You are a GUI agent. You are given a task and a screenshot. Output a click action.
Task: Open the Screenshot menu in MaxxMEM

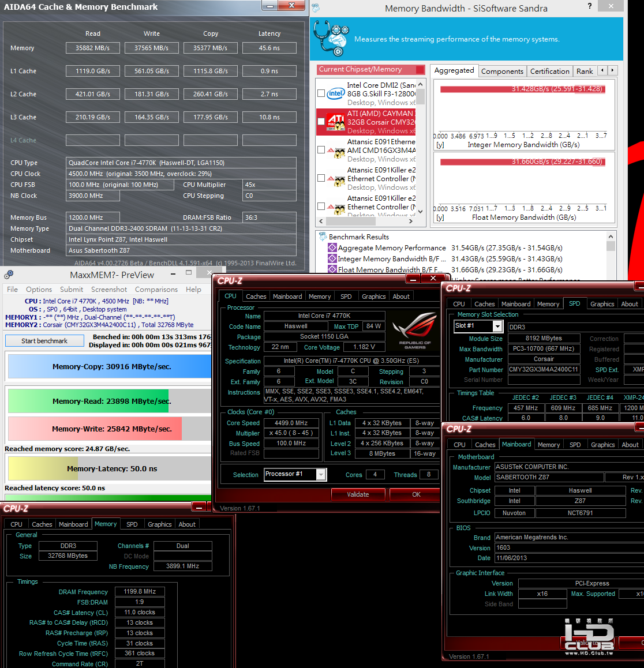point(109,289)
